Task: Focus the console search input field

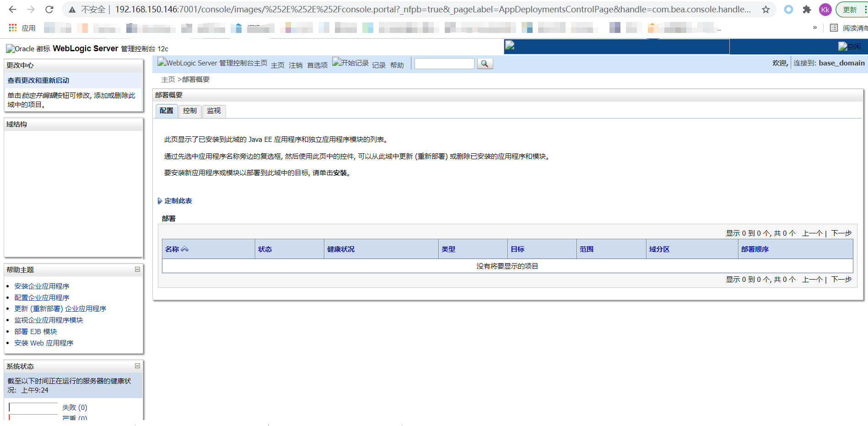Action: (444, 64)
